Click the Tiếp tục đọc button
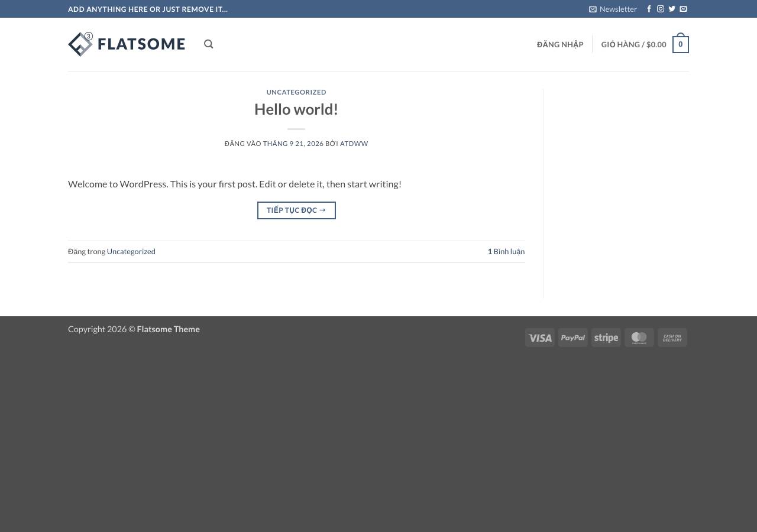The height and width of the screenshot is (532, 757). (296, 210)
